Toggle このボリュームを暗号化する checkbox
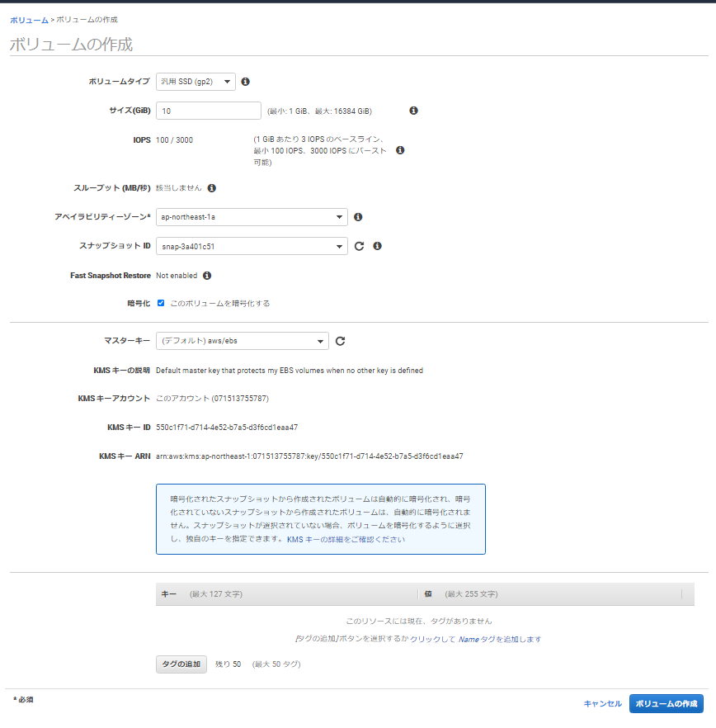Viewport: 716px width, 728px height. (161, 303)
